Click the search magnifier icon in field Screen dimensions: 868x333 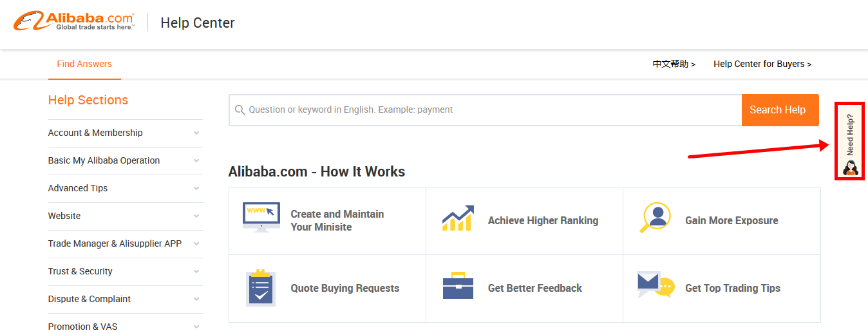[240, 110]
